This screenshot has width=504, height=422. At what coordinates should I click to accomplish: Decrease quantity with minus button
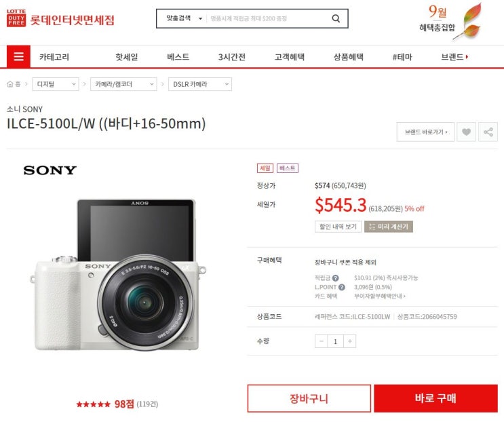coord(321,341)
